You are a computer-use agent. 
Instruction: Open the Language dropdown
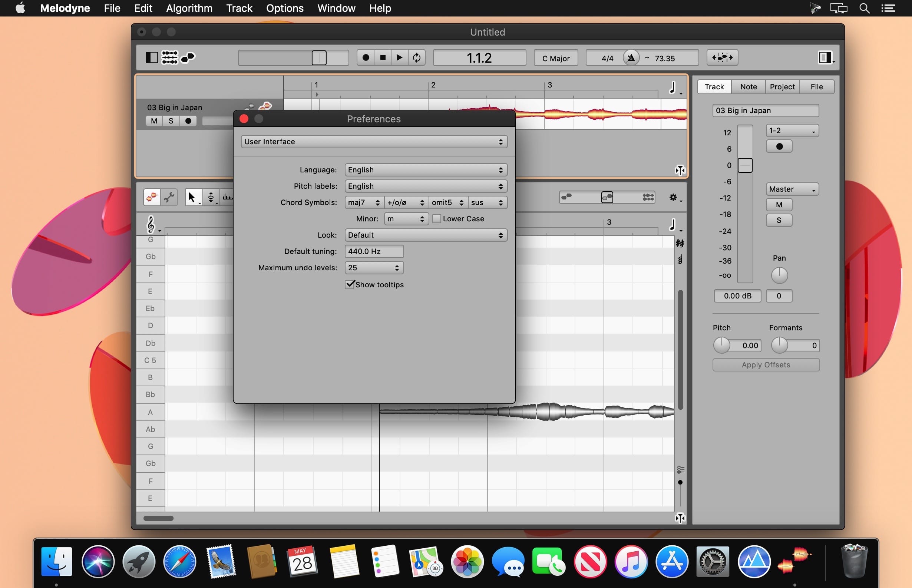tap(426, 170)
